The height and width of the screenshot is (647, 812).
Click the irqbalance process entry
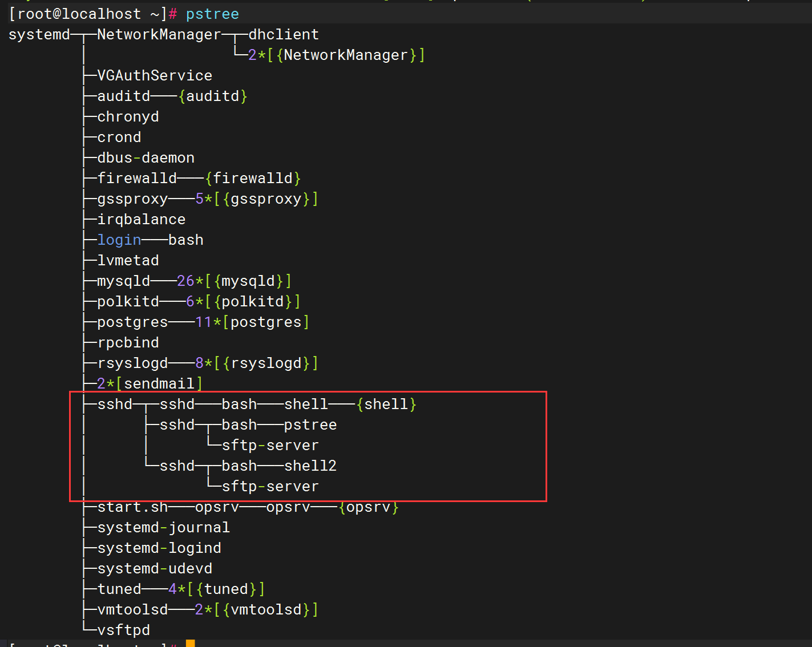pyautogui.click(x=141, y=220)
